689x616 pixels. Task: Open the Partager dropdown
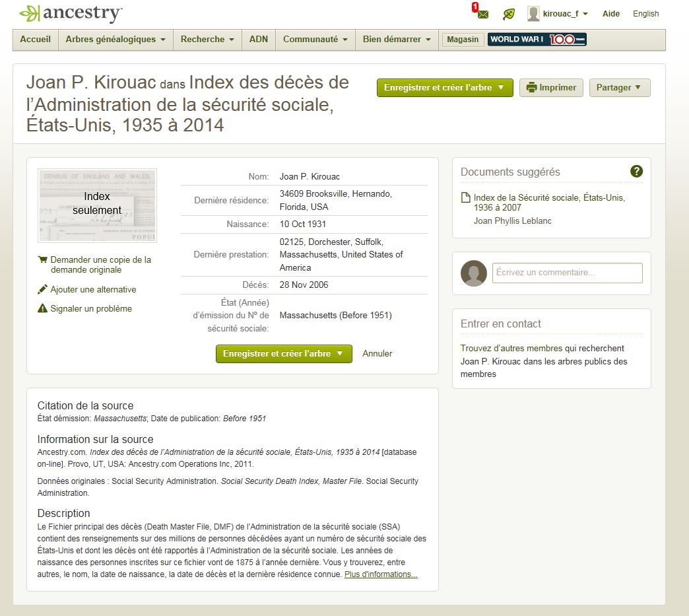620,88
